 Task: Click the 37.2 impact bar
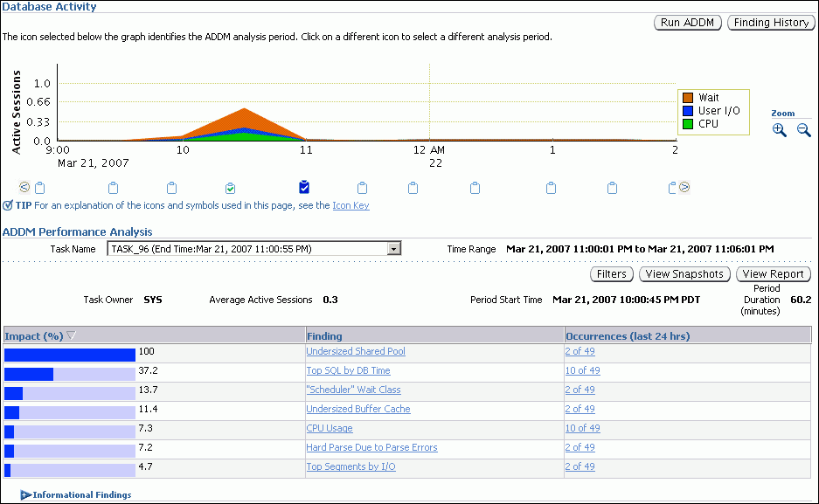69,374
